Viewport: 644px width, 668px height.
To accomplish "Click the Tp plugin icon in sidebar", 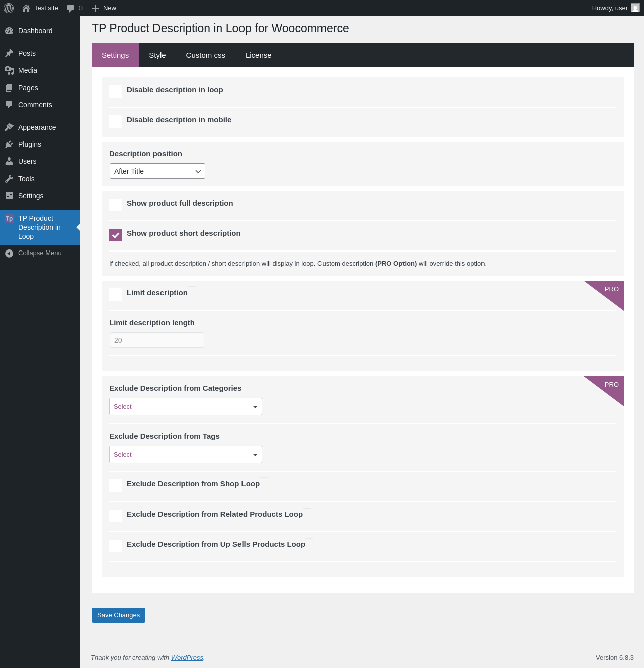I will 9,219.
